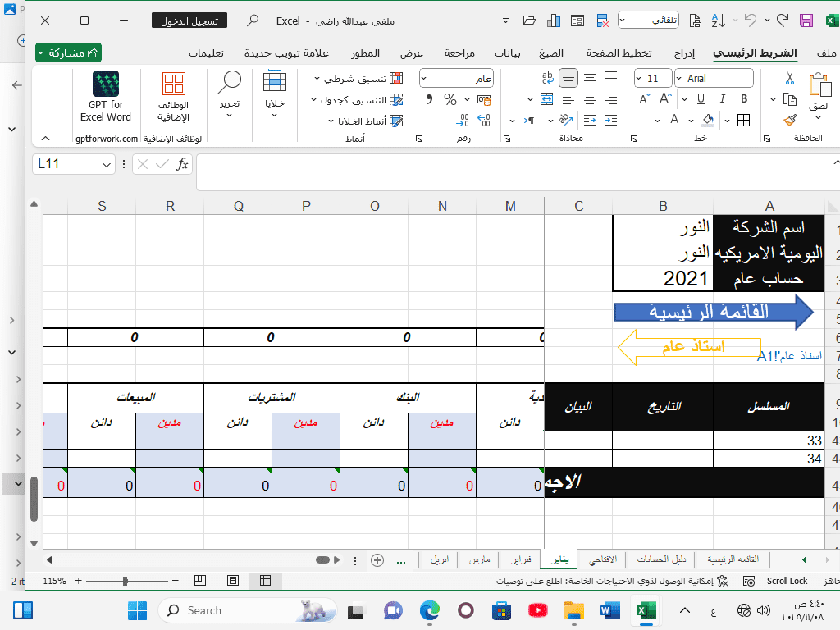
Task: Open the Add-ins (الوظائف الإضافية) icon
Action: (174, 97)
